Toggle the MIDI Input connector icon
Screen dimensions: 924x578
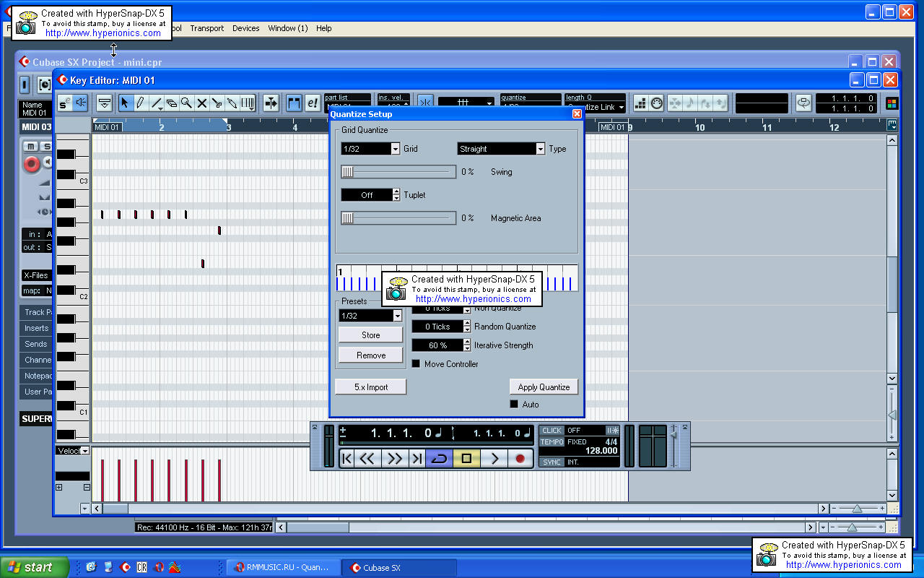tap(657, 103)
